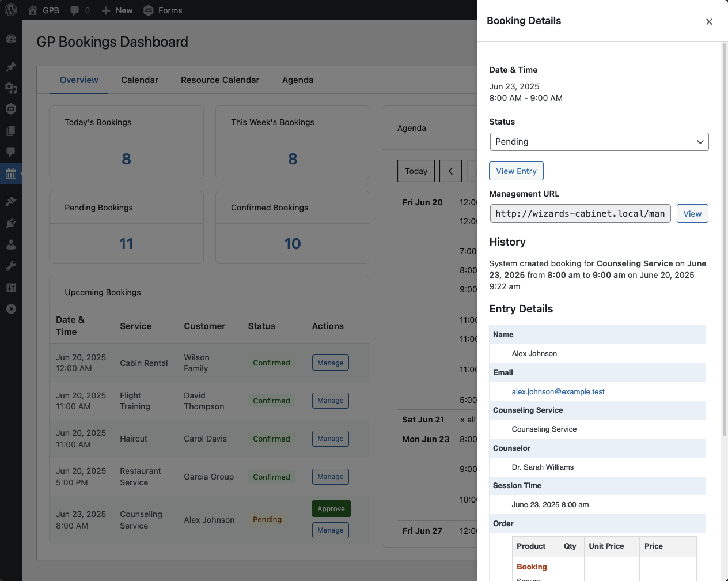Click the Today button in Agenda

point(416,171)
